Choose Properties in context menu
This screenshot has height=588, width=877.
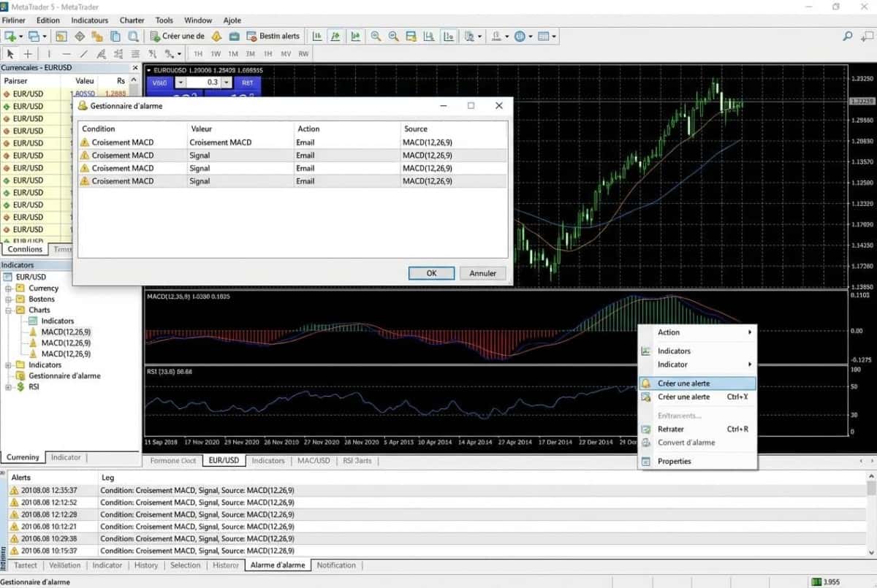pos(697,462)
